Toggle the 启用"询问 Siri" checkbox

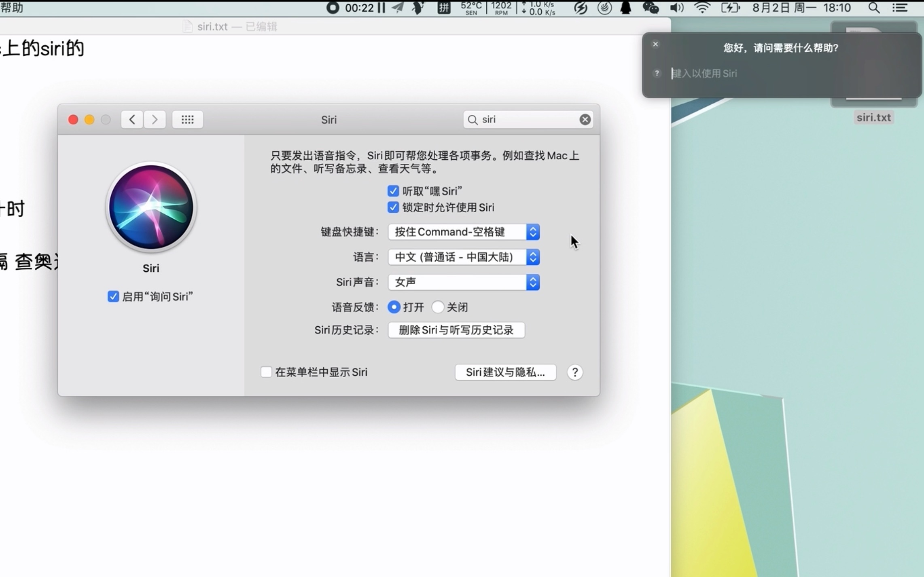(x=113, y=296)
